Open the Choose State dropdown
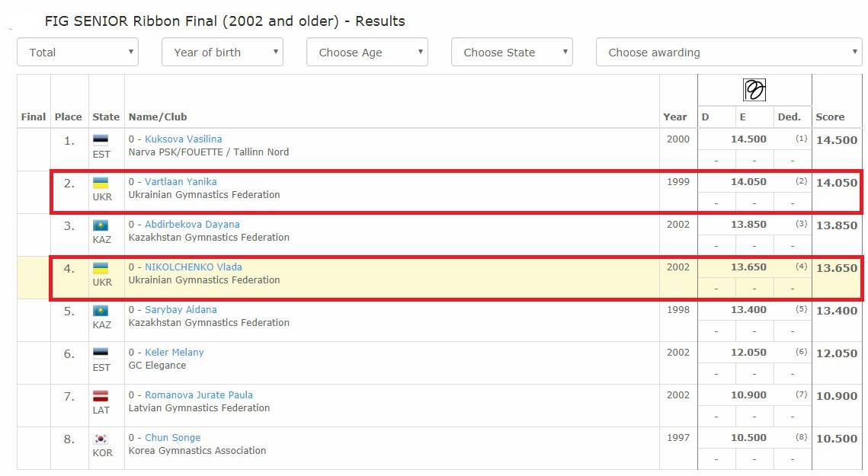The height and width of the screenshot is (476, 868). (512, 53)
